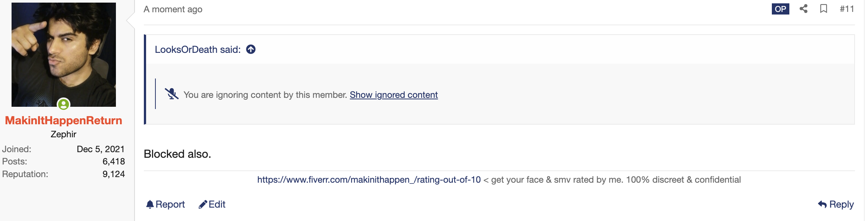
Task: Open the #11 post permalink
Action: [x=847, y=9]
